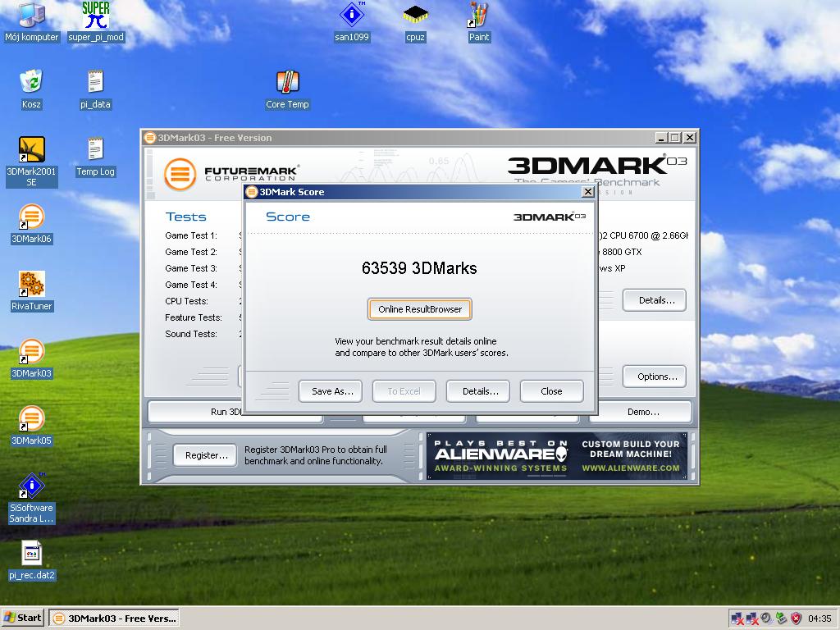Click CPU Tests label
840x630 pixels.
pos(186,301)
